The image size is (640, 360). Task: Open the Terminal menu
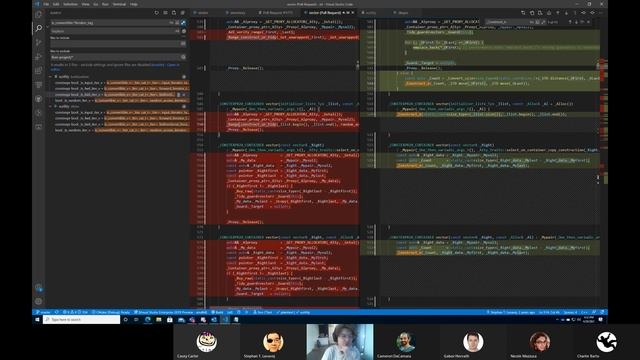pos(119,4)
